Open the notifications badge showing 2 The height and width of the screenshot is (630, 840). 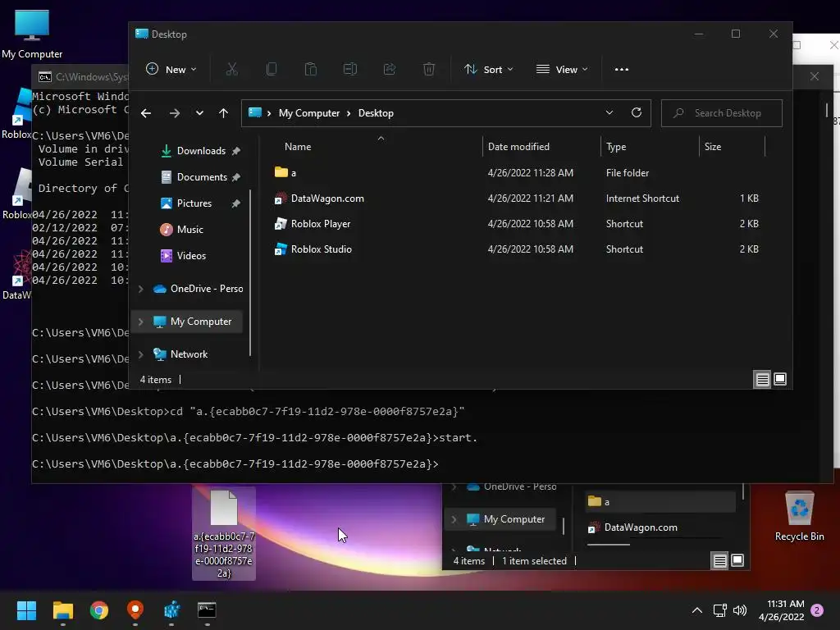[x=817, y=610]
